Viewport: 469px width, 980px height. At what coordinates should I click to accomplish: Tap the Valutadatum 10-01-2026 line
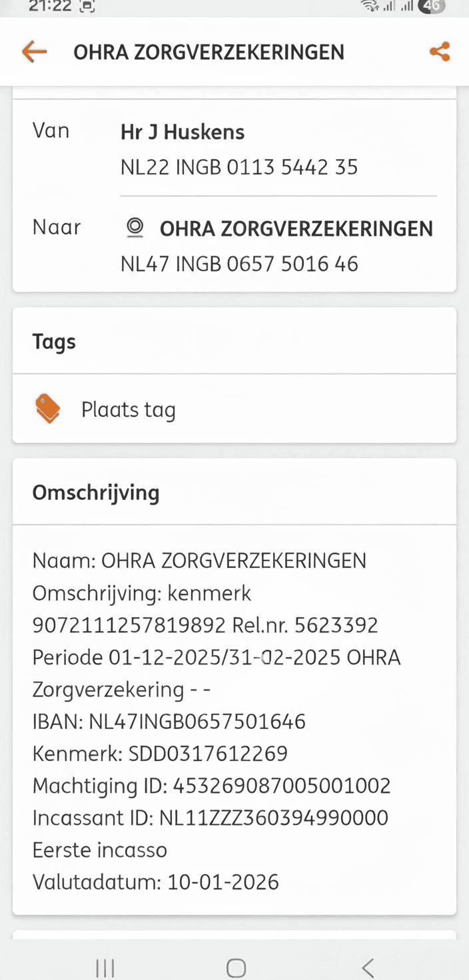(x=155, y=882)
